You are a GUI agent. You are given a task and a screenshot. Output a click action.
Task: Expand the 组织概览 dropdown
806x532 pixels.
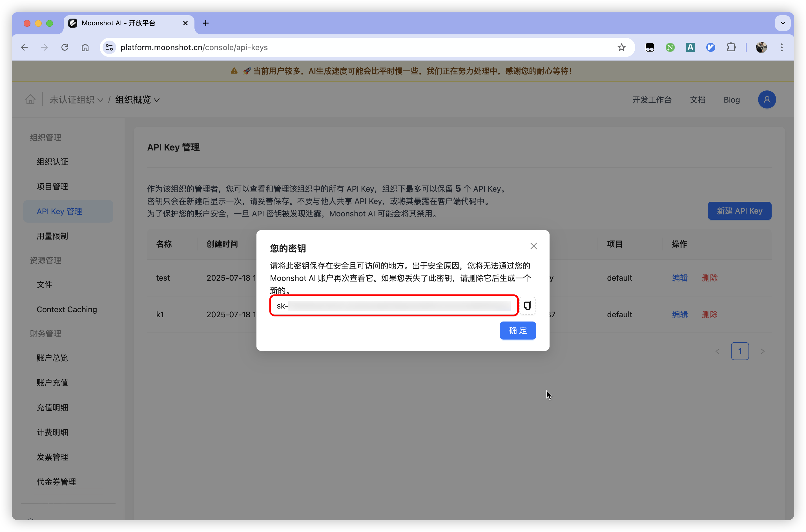click(x=137, y=100)
